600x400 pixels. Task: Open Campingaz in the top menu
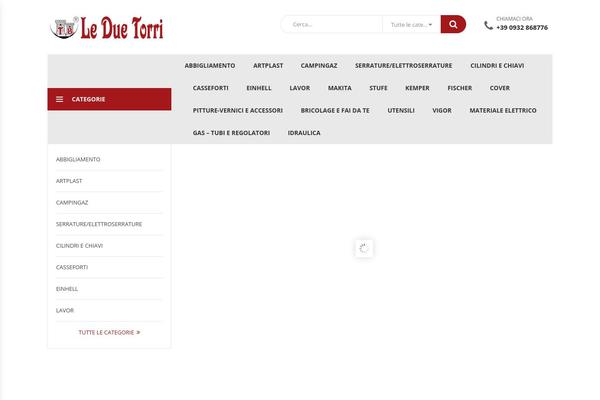click(x=319, y=65)
